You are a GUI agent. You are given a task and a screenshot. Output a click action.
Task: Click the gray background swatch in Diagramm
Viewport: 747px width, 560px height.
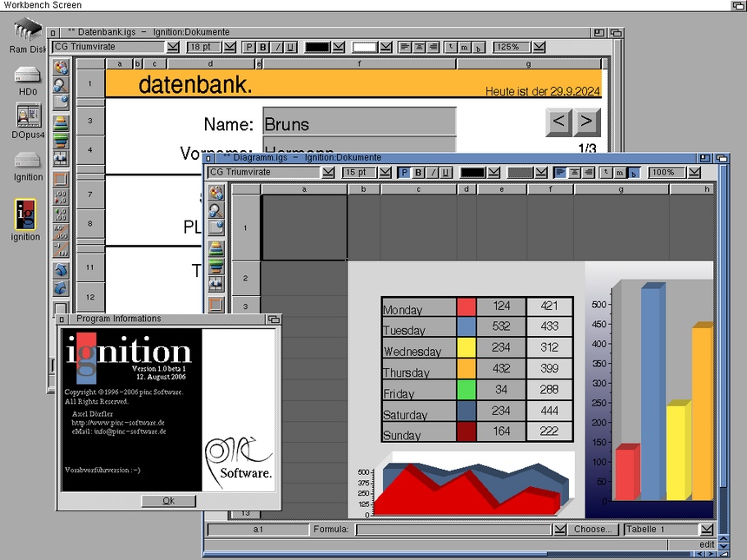pos(519,173)
